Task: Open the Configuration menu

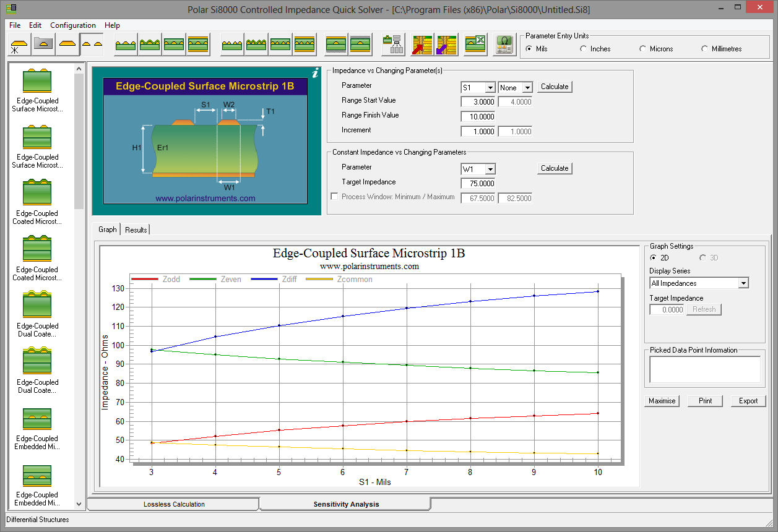Action: click(73, 25)
